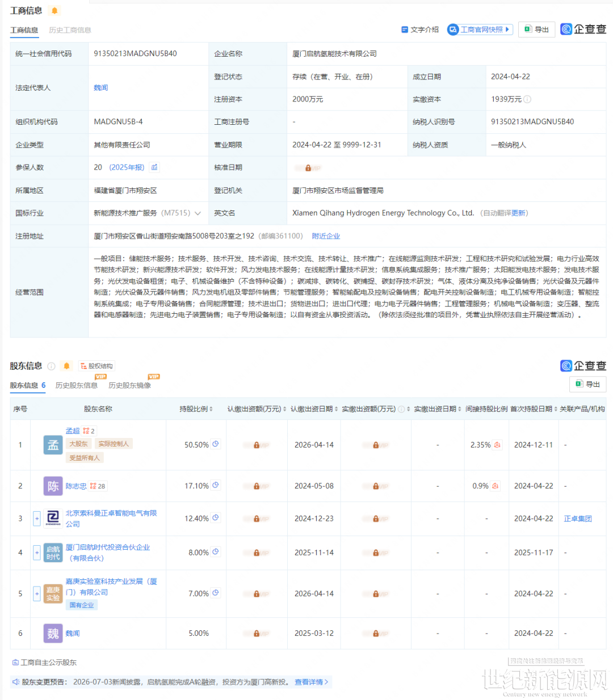Screen dimensions: 613x700
Task: Open 附近企业 link after address
Action: coord(326,236)
